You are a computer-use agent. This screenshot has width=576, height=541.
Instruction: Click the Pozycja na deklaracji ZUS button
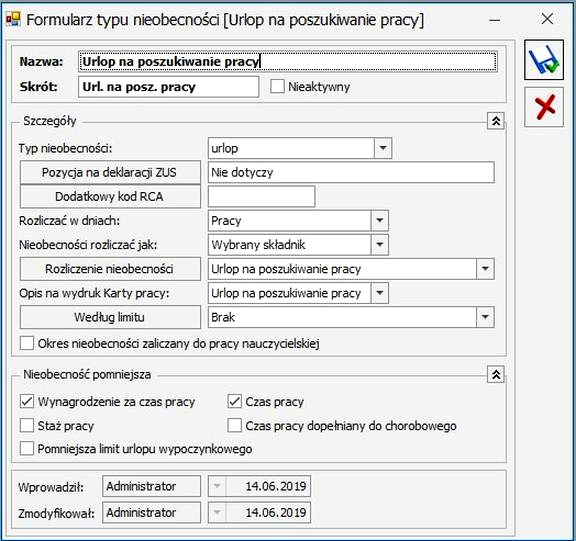click(110, 172)
